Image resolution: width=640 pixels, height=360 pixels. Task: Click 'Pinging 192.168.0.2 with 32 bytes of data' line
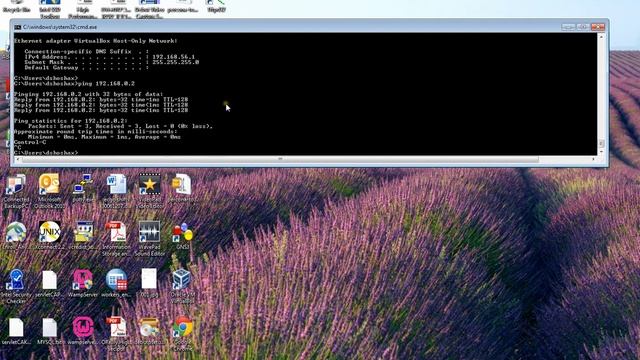pyautogui.click(x=89, y=94)
